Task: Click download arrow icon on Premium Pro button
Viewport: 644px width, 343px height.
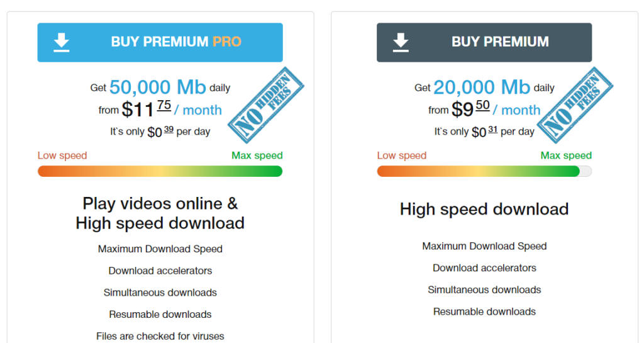Action: tap(62, 42)
